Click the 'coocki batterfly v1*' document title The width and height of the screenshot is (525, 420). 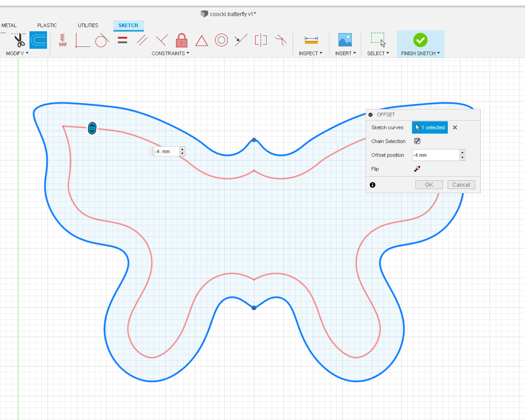[233, 14]
